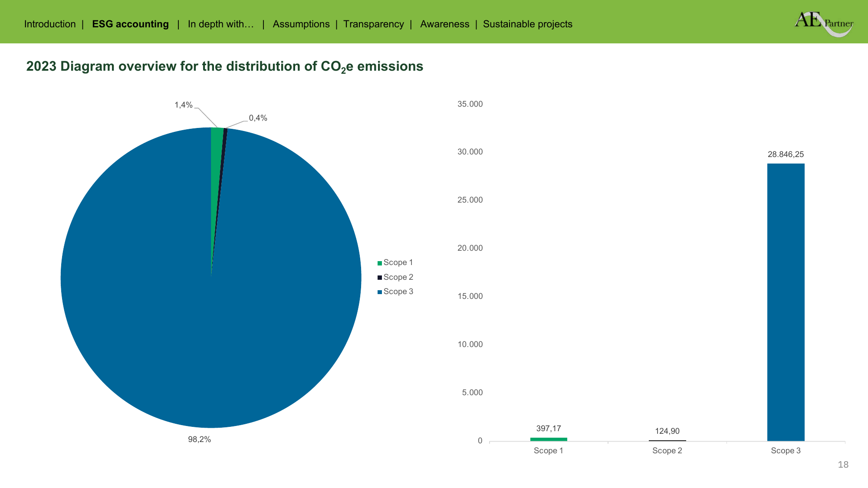
Task: Switch to the Transparency section
Action: [x=374, y=24]
